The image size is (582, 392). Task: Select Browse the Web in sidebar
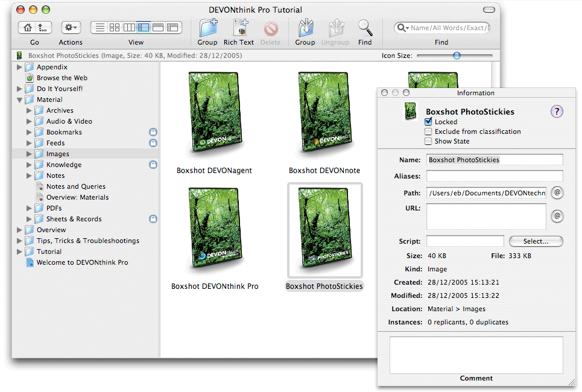click(x=62, y=78)
